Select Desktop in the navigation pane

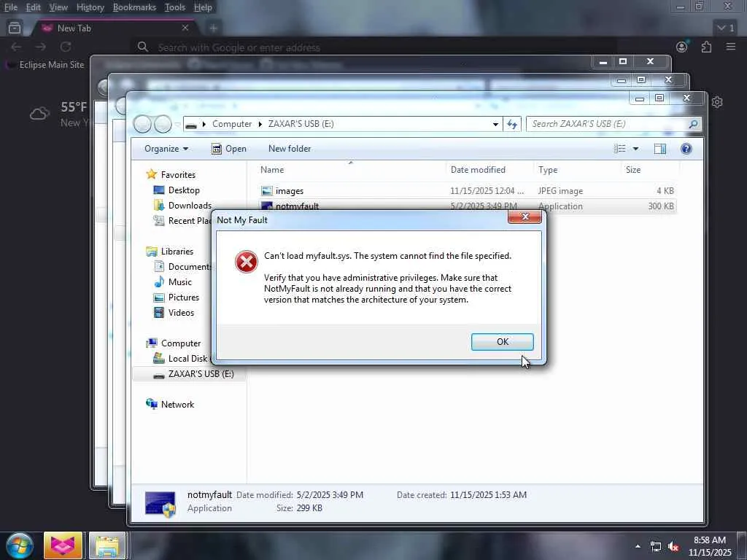[x=184, y=190]
